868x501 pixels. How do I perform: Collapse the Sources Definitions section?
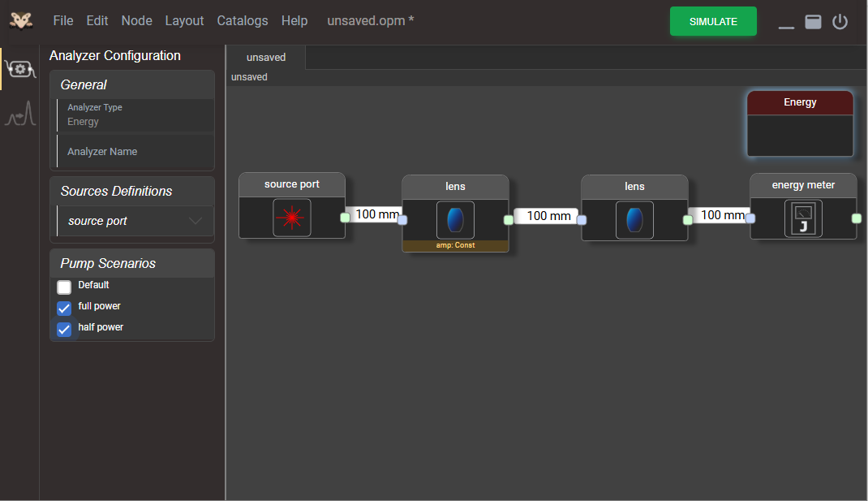coord(132,191)
